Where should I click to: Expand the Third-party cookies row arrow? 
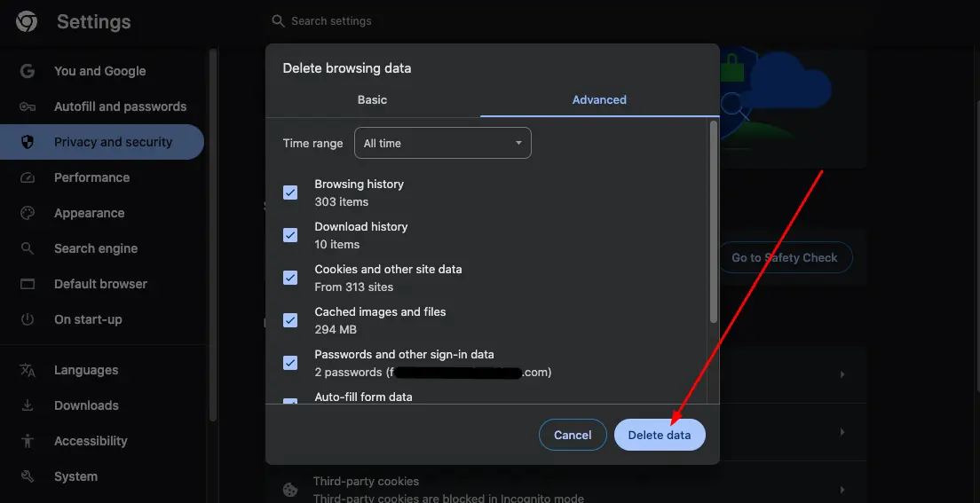point(842,490)
